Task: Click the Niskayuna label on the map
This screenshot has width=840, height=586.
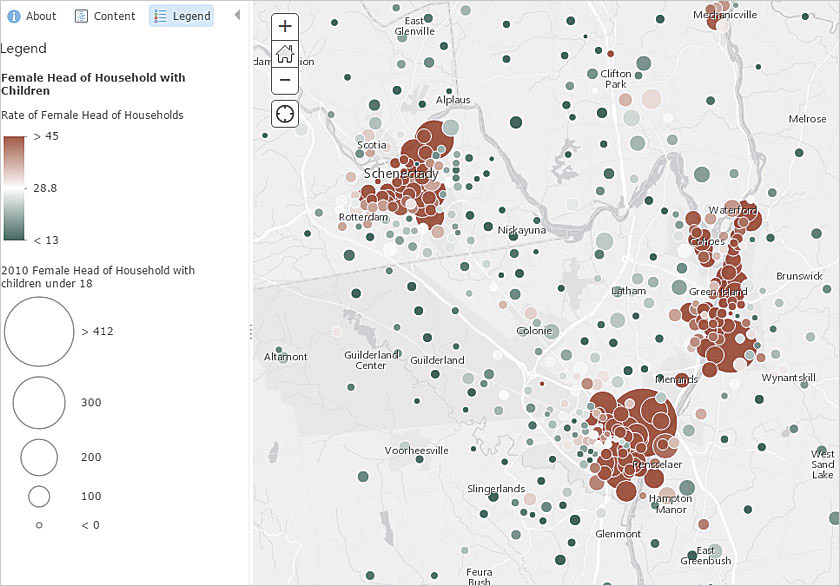Action: click(521, 230)
